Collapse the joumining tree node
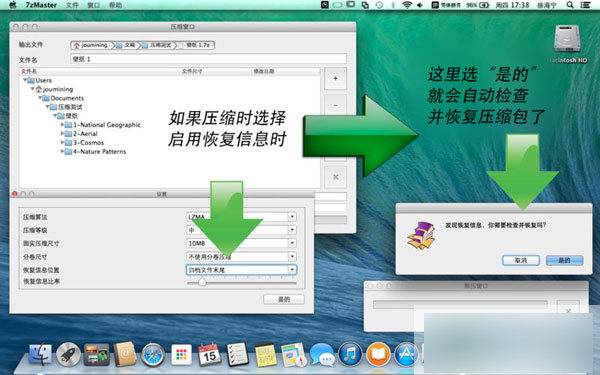Screen dimensions: 600x375 point(33,89)
